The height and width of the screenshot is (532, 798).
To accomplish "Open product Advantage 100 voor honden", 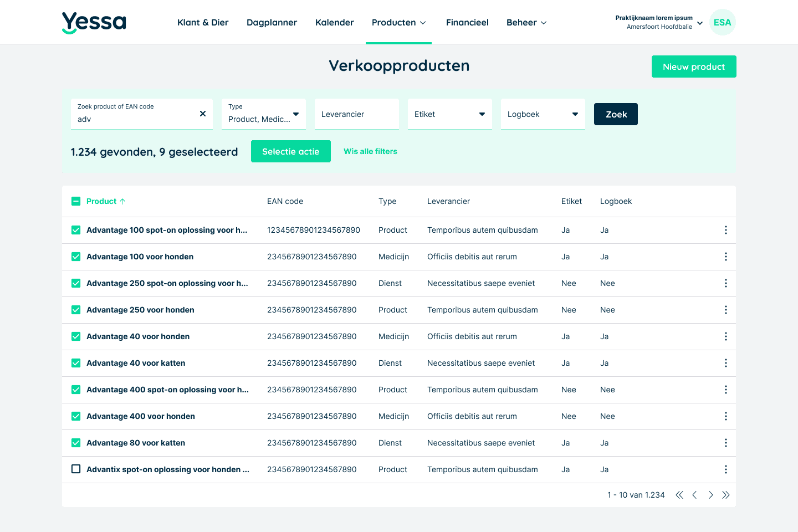I will pyautogui.click(x=140, y=257).
